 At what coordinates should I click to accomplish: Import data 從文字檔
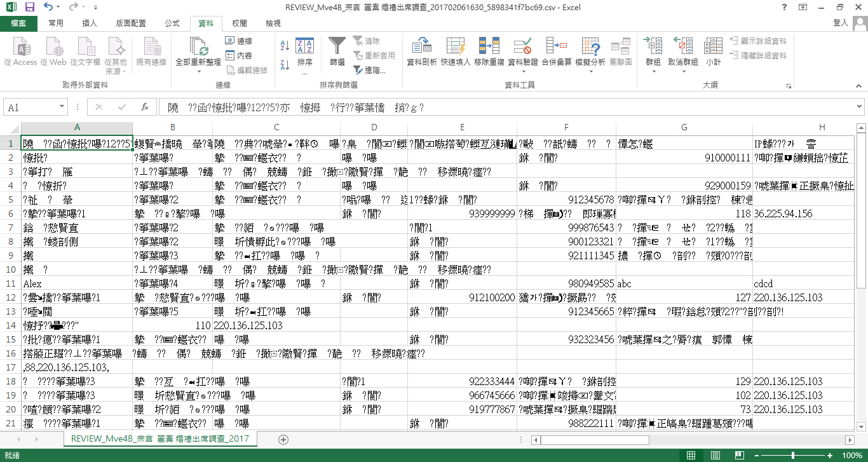click(85, 53)
